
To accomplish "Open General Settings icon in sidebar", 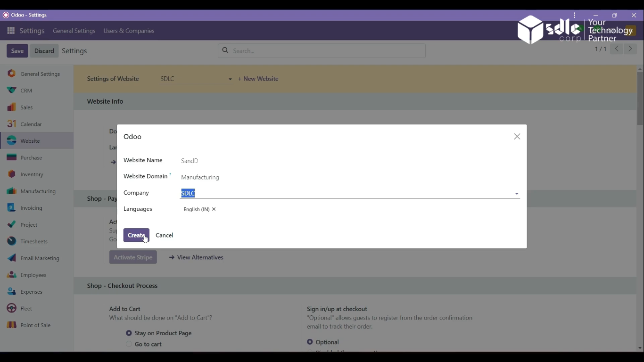I will pos(11,74).
